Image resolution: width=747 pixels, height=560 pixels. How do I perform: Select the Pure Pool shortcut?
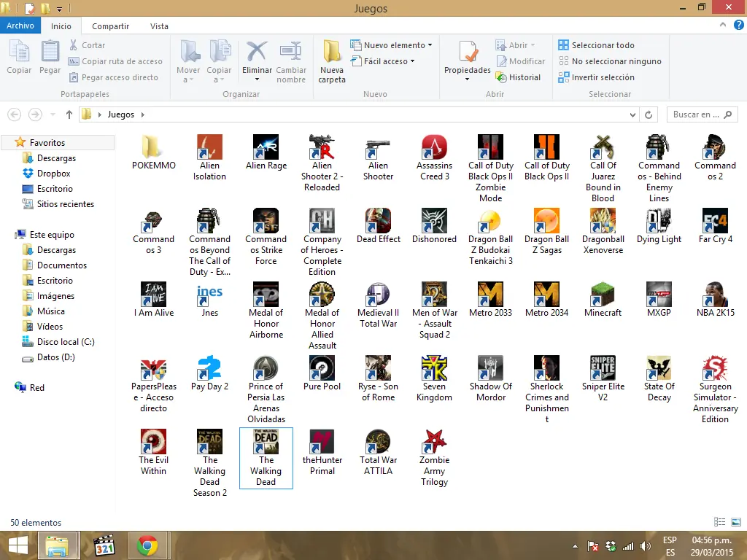322,374
